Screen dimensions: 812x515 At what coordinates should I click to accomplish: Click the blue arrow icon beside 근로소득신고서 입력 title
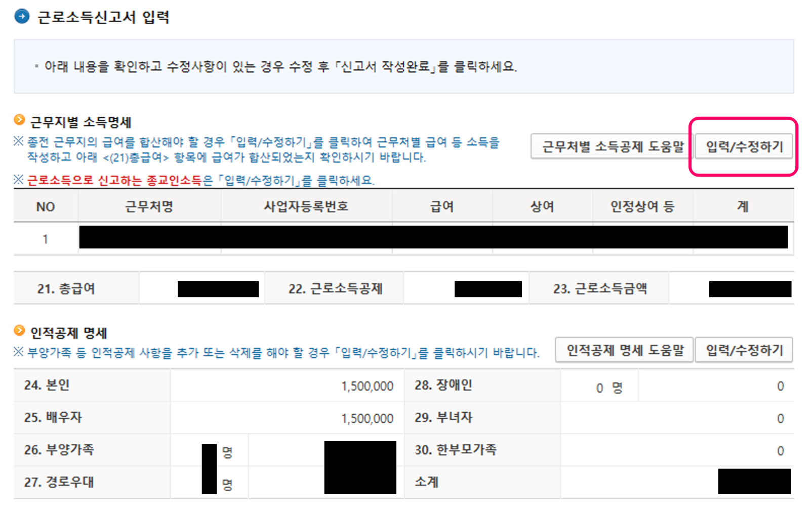coord(21,16)
